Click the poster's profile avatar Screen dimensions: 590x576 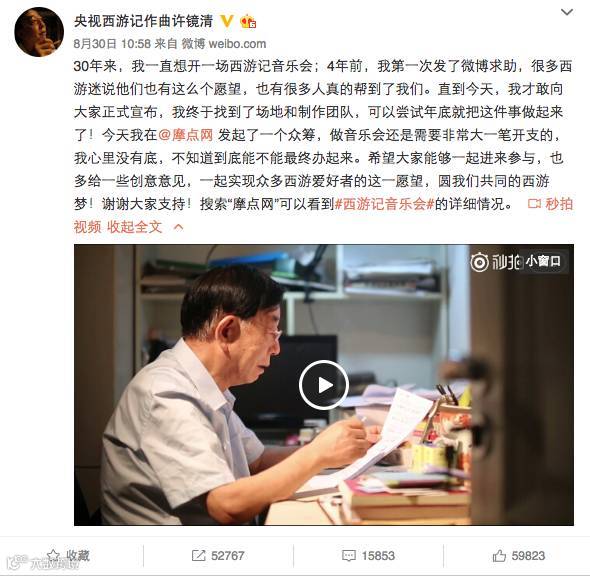(39, 32)
